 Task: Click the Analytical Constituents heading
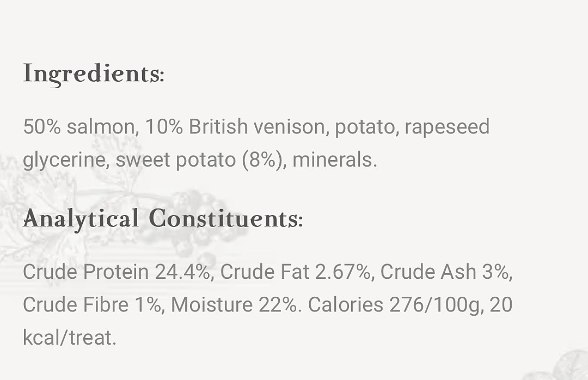point(163,219)
